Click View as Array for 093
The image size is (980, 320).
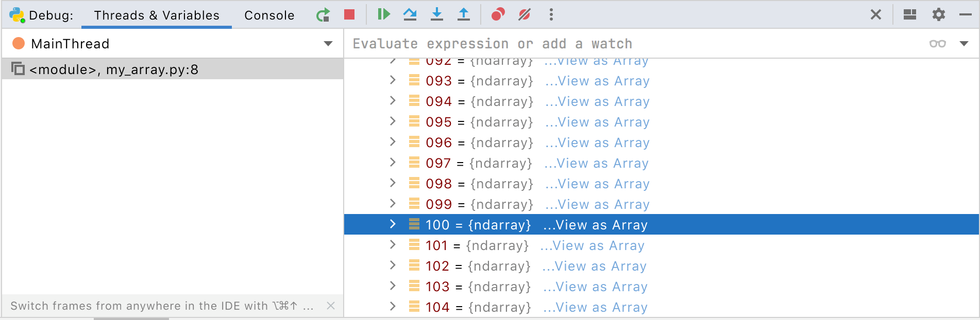(597, 81)
